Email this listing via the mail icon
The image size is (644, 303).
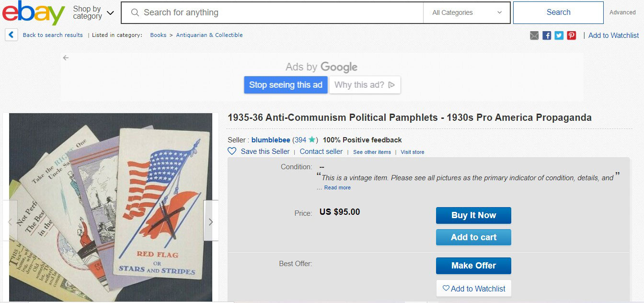[x=534, y=35]
